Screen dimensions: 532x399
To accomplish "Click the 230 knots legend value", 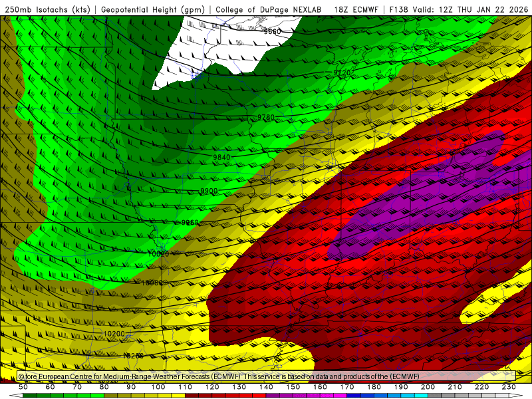I will coord(509,387).
